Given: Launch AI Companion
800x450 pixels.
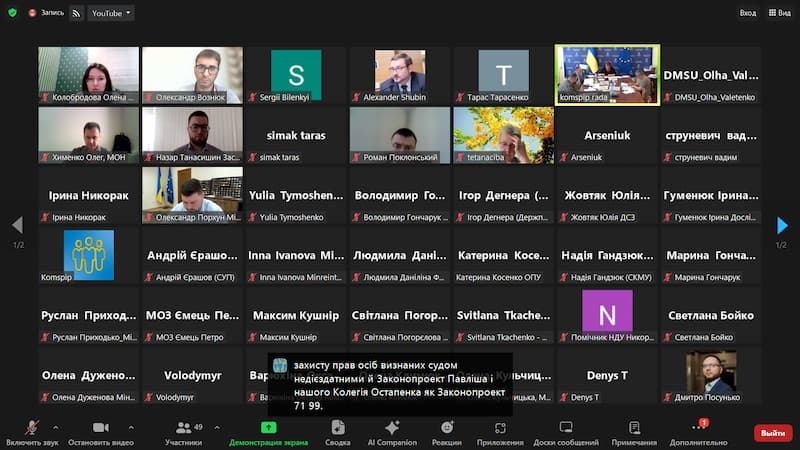Looking at the screenshot, I should 392,428.
